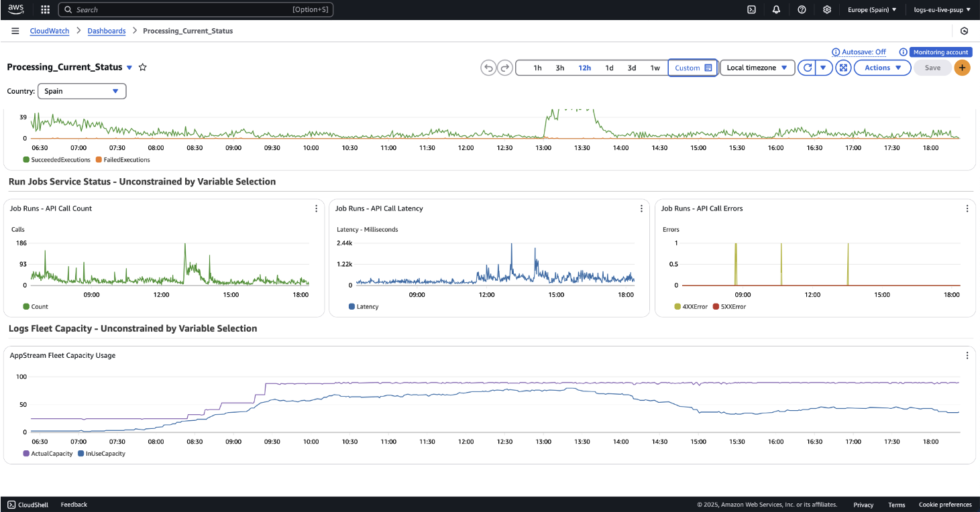Favorite the dashboard with the star icon

point(143,67)
